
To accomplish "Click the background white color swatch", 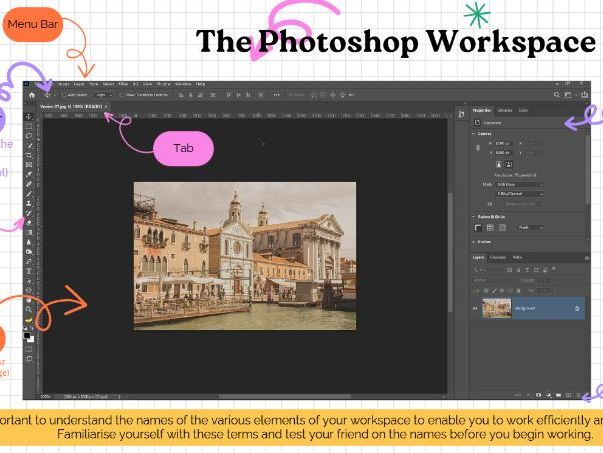I will tap(31, 340).
